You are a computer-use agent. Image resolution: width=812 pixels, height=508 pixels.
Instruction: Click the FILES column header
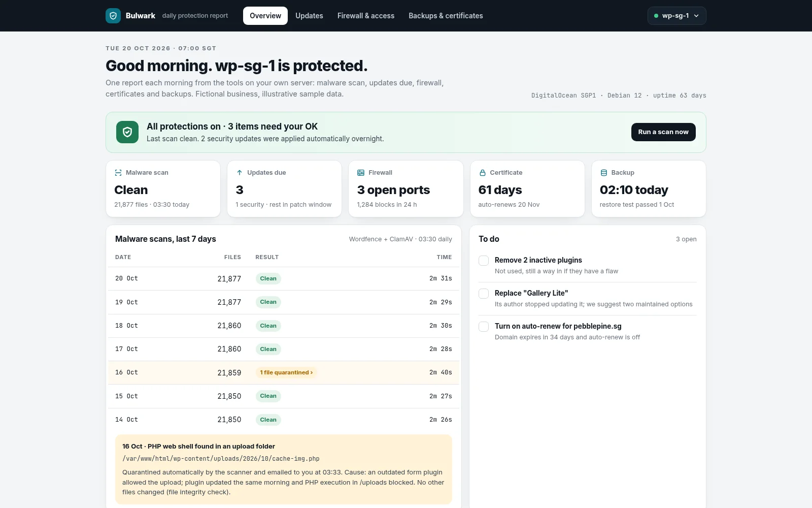point(232,257)
